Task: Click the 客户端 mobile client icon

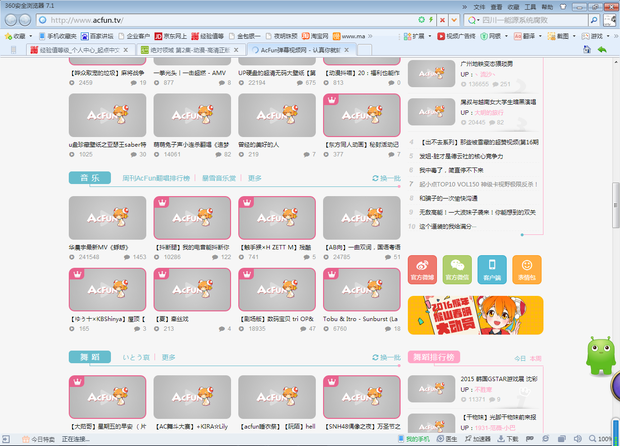Action: (492, 270)
